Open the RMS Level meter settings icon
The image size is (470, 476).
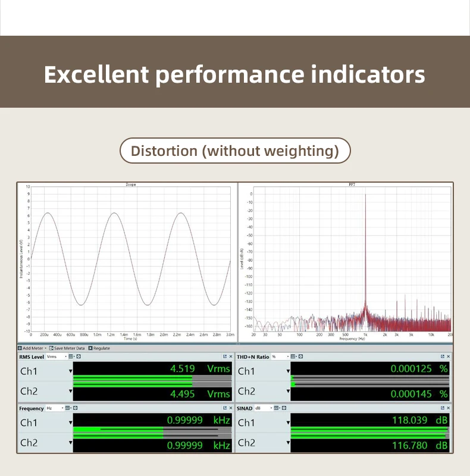[x=79, y=356]
